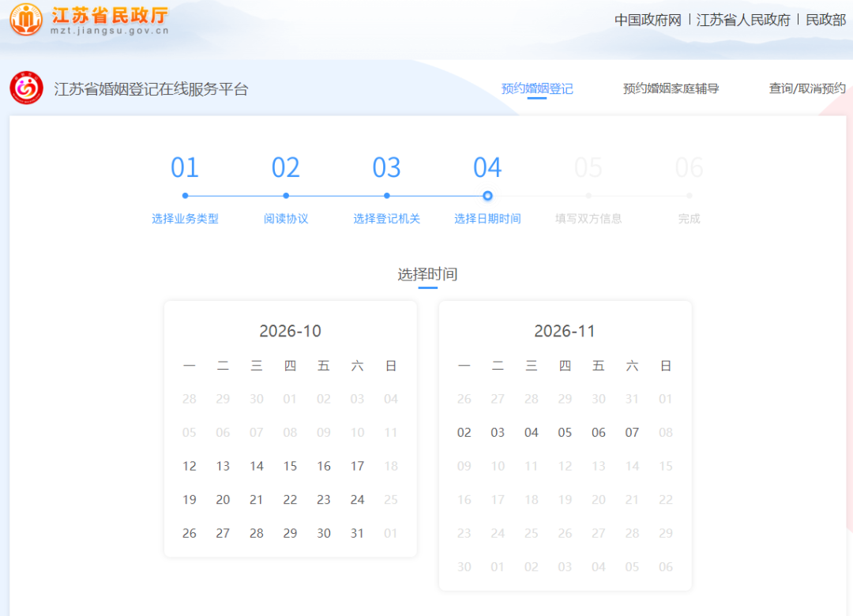Click the 2026-11 calendar month title
The image size is (853, 616).
pyautogui.click(x=565, y=331)
